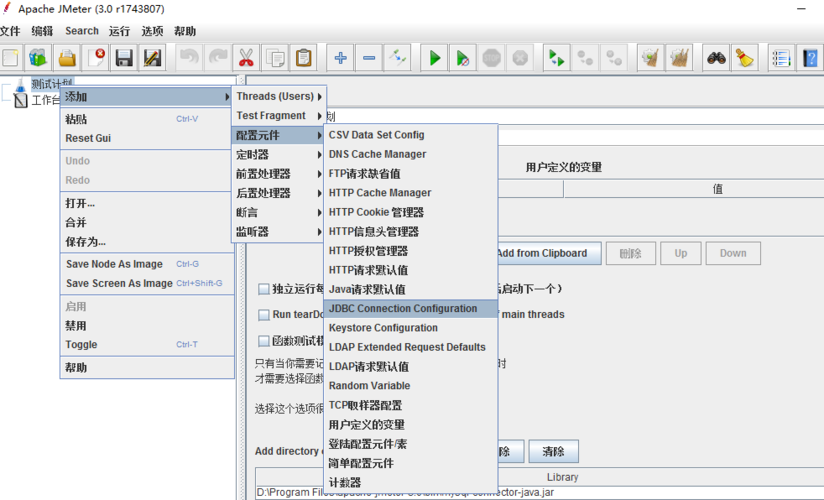Select 计数器 config entry
The height and width of the screenshot is (500, 824).
(411, 482)
